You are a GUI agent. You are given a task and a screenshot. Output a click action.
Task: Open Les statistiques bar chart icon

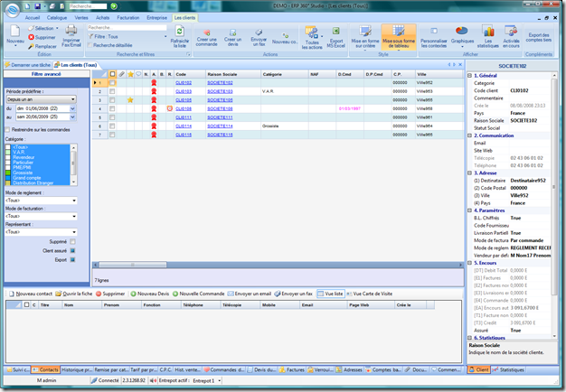[488, 32]
